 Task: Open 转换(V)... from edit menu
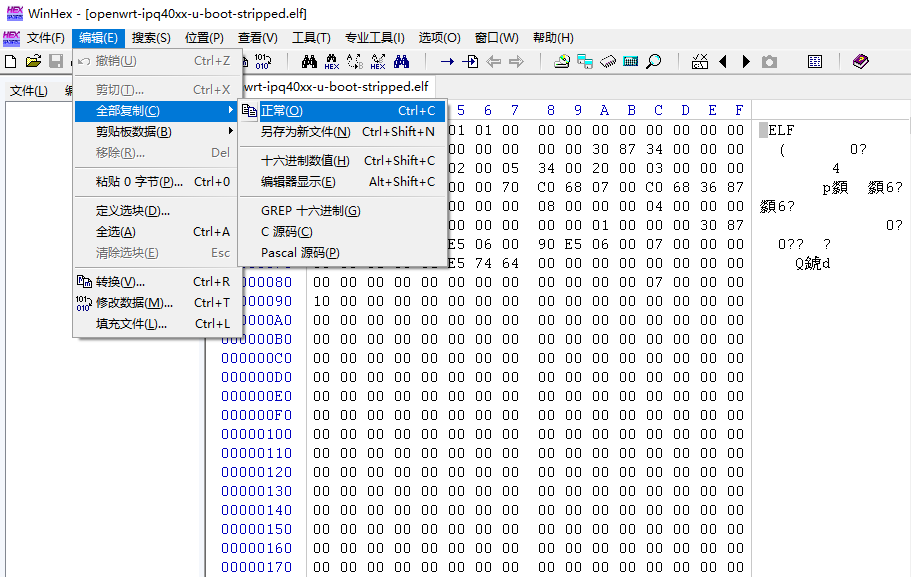156,282
